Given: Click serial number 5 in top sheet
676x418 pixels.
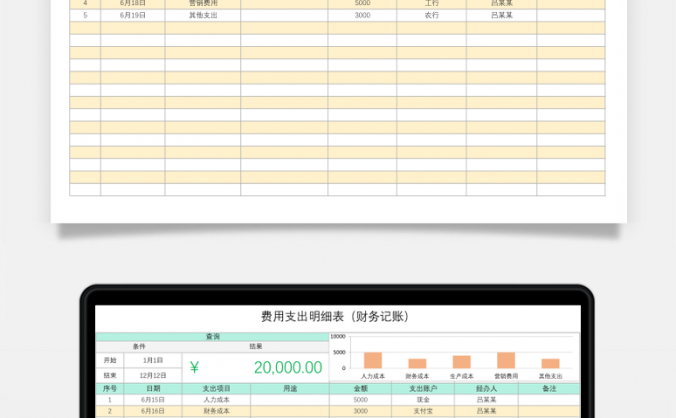Looking at the screenshot, I should pos(85,15).
